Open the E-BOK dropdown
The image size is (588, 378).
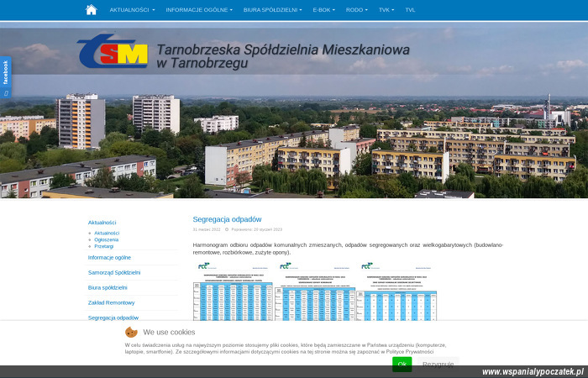[324, 10]
